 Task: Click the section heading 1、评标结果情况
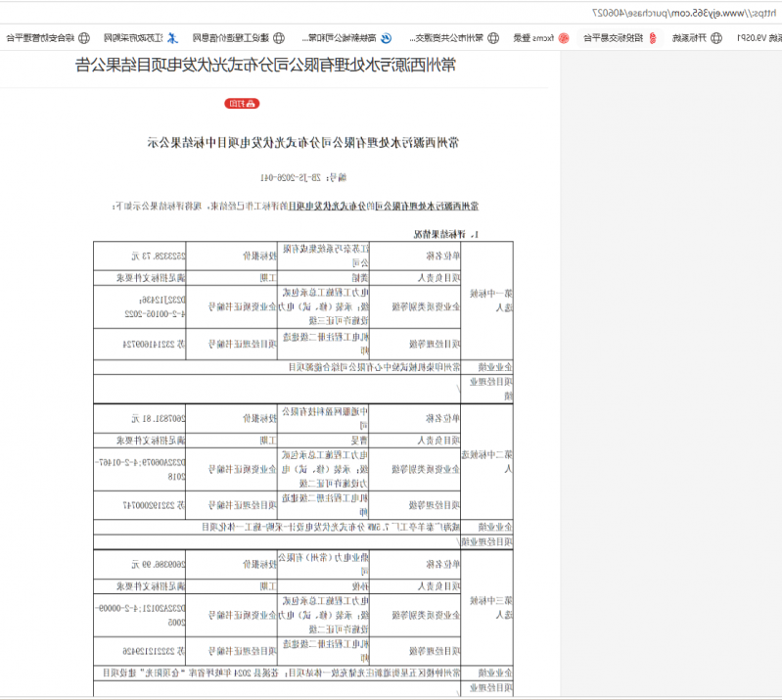[445, 234]
